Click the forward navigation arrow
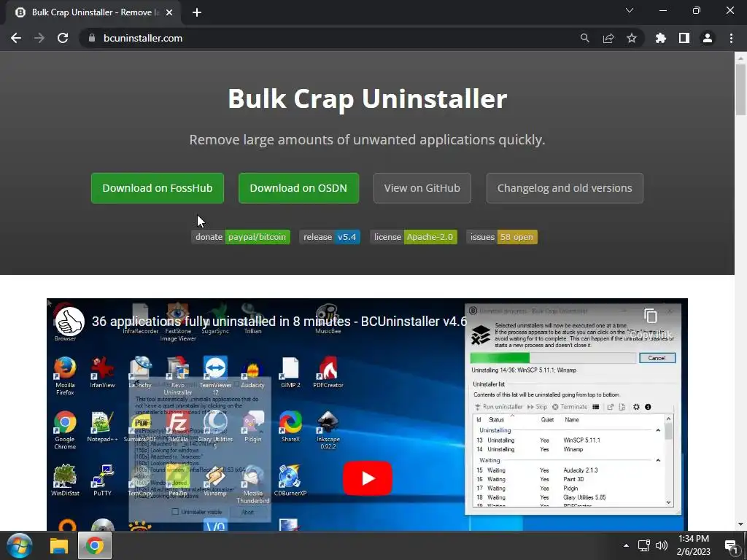Image resolution: width=747 pixels, height=560 pixels. coord(39,38)
